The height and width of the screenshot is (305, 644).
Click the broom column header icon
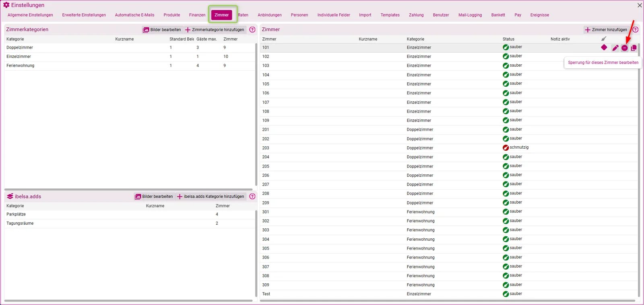[x=603, y=39]
